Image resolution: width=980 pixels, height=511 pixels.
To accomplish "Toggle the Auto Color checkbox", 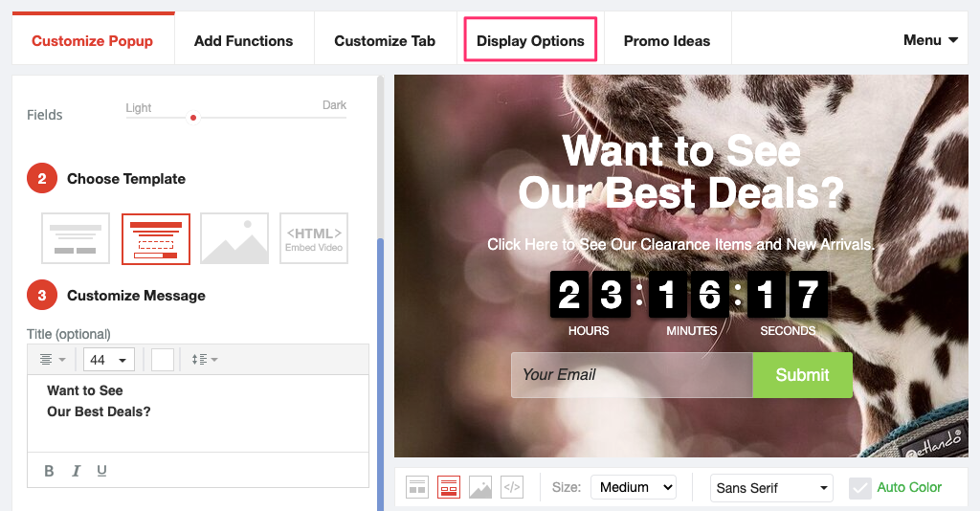I will point(860,488).
